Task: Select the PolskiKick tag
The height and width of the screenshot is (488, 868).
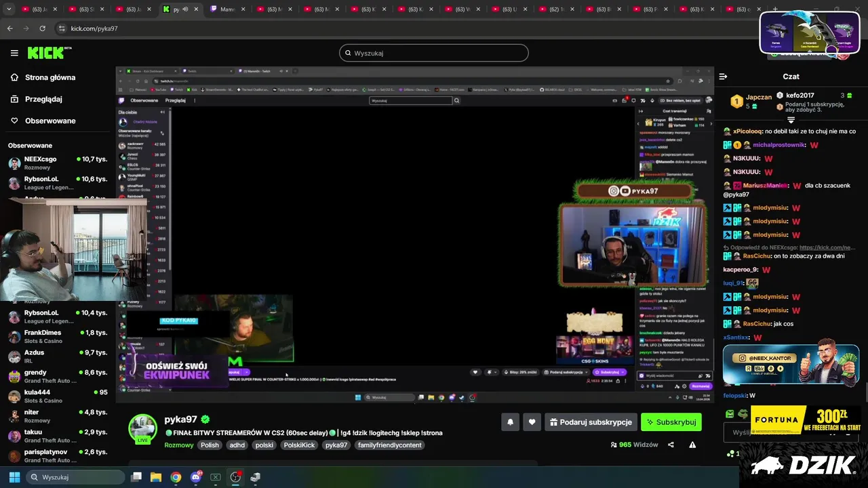Action: click(x=299, y=445)
